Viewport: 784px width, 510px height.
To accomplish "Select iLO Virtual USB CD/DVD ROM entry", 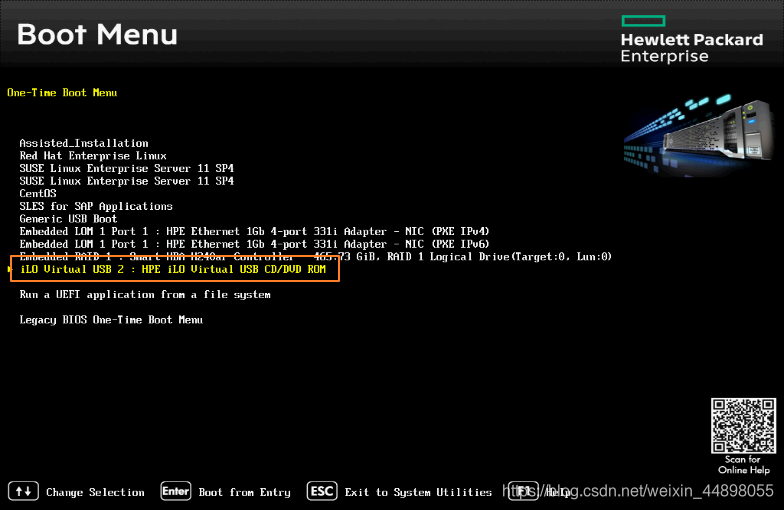I will click(x=173, y=270).
